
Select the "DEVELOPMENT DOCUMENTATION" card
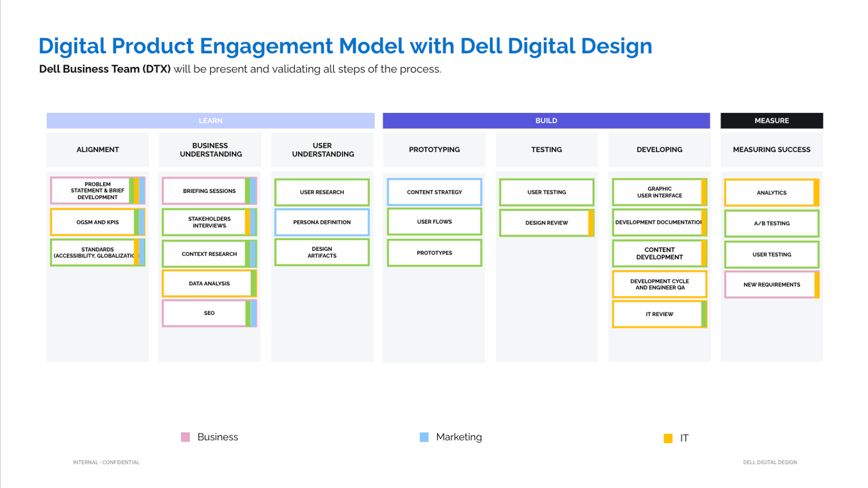click(x=659, y=223)
